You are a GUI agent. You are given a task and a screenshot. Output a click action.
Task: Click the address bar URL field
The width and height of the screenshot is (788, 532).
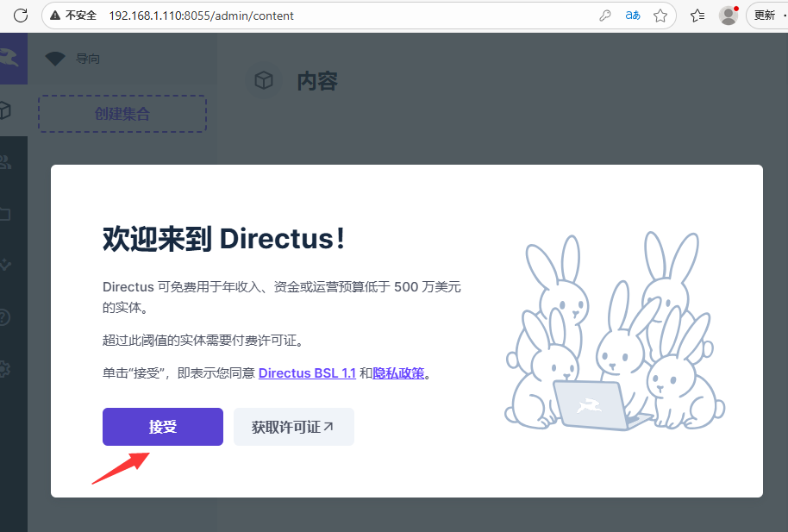click(x=201, y=16)
